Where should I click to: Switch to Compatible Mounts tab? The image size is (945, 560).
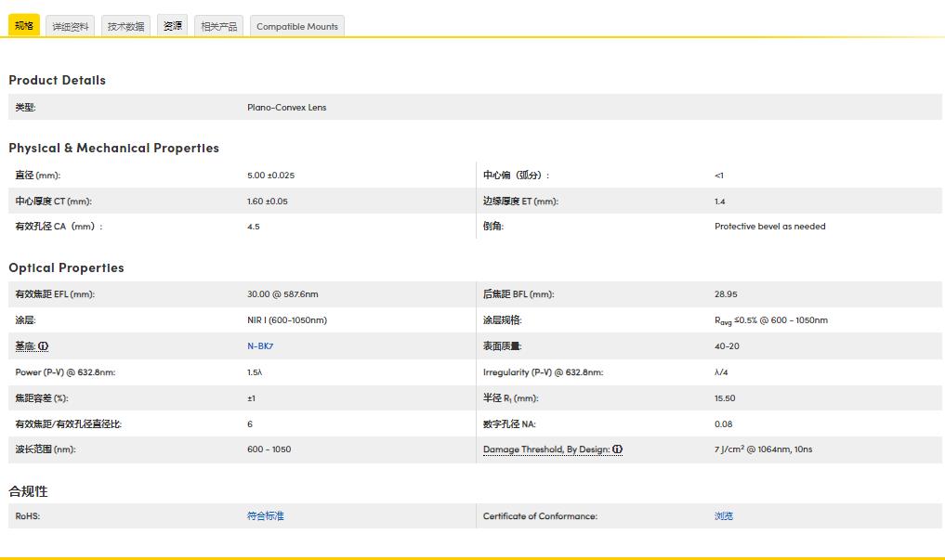[x=297, y=27]
